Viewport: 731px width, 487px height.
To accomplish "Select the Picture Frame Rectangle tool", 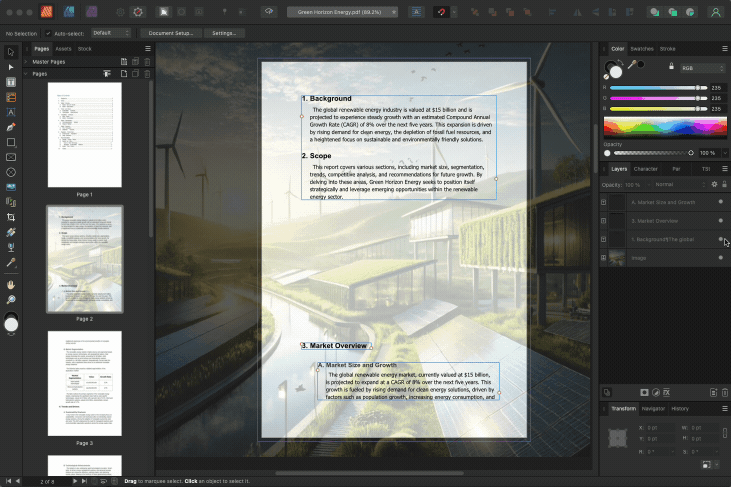I will 11,157.
